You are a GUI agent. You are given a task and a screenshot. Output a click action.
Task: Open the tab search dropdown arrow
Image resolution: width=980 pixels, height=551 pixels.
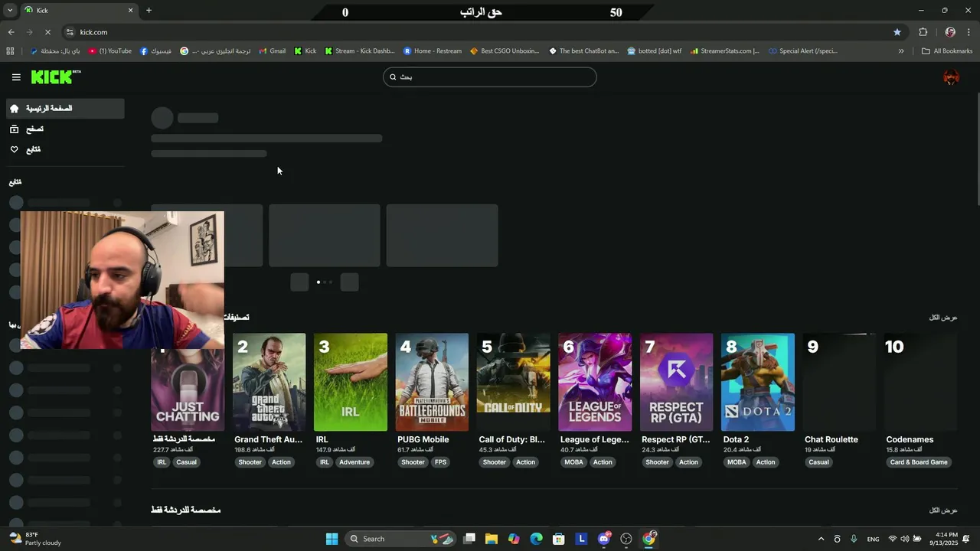(10, 11)
